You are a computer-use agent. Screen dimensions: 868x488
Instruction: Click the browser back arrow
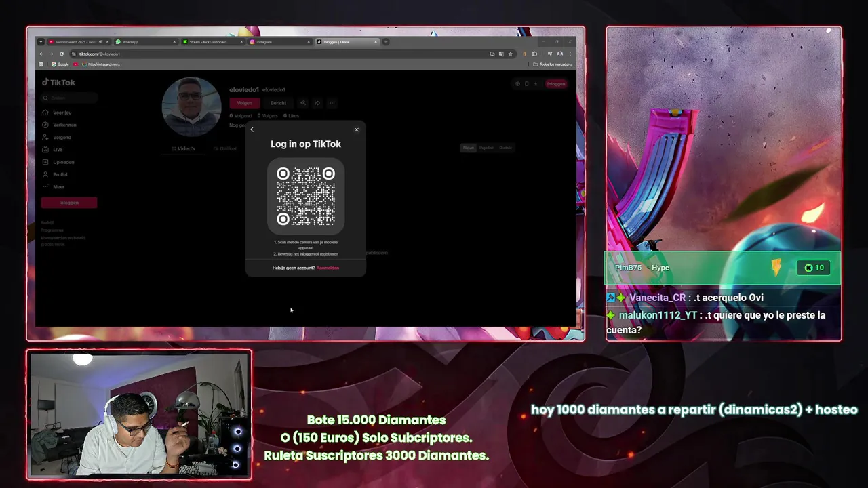(x=41, y=54)
